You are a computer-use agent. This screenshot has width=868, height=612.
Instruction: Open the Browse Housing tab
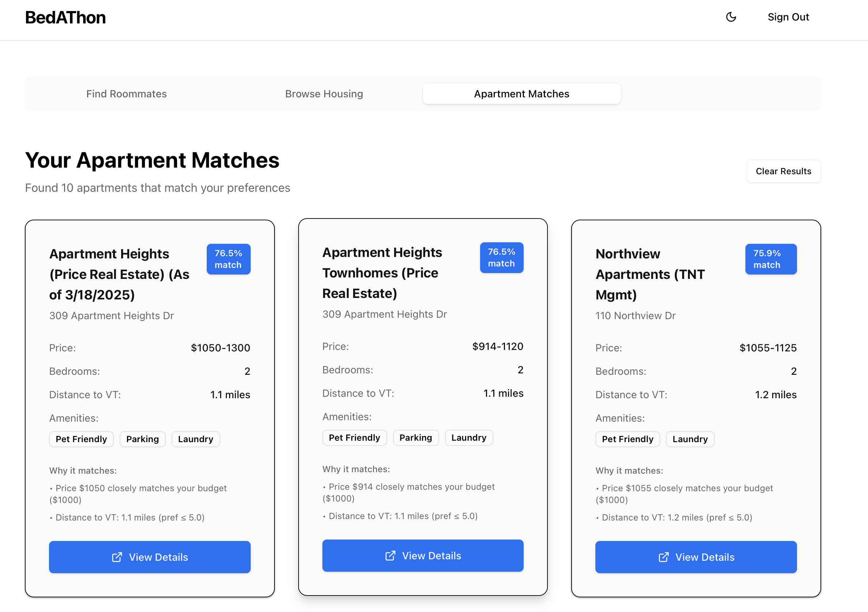point(324,94)
